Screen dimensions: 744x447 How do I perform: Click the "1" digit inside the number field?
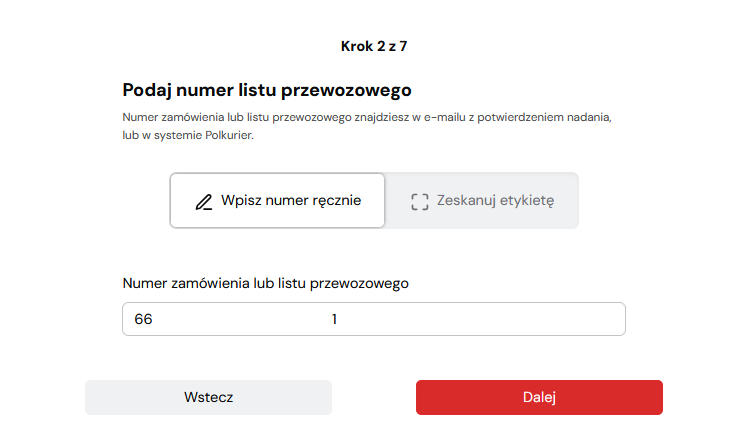tap(335, 319)
